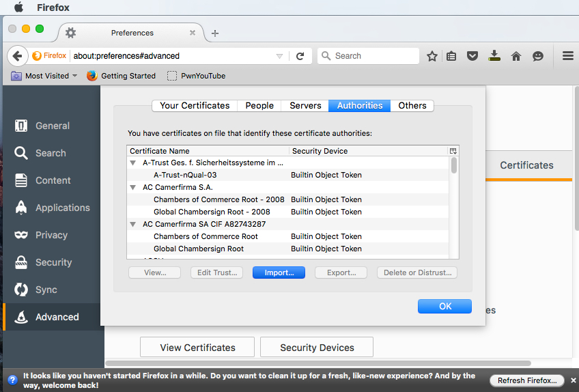Open the Search preferences pane
The height and width of the screenshot is (392, 579).
(52, 153)
